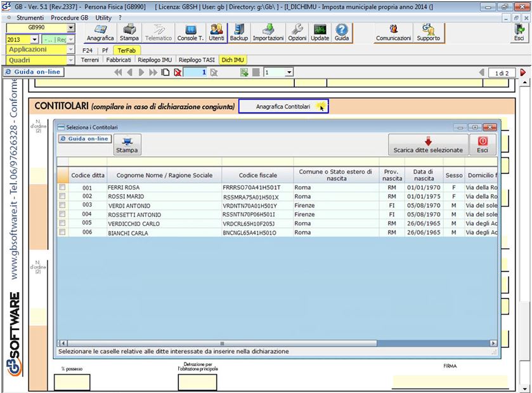Click the new record page icon
This screenshot has height=393, width=532.
tap(165, 72)
